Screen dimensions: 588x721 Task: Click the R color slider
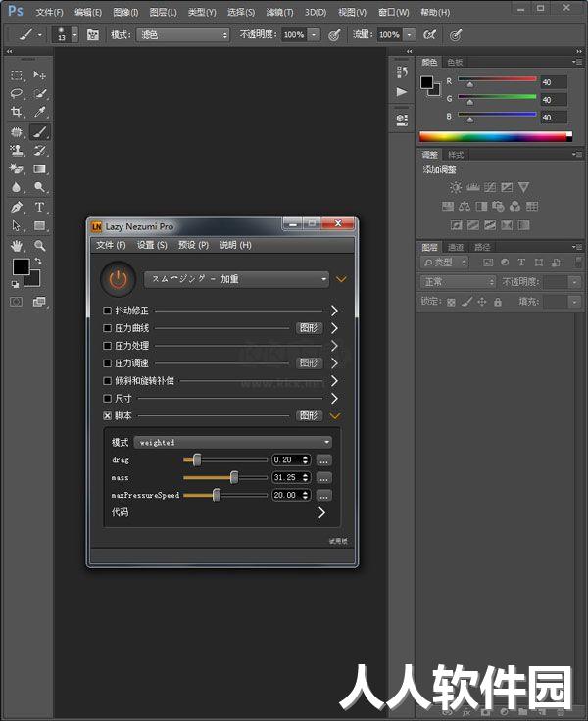coord(497,79)
